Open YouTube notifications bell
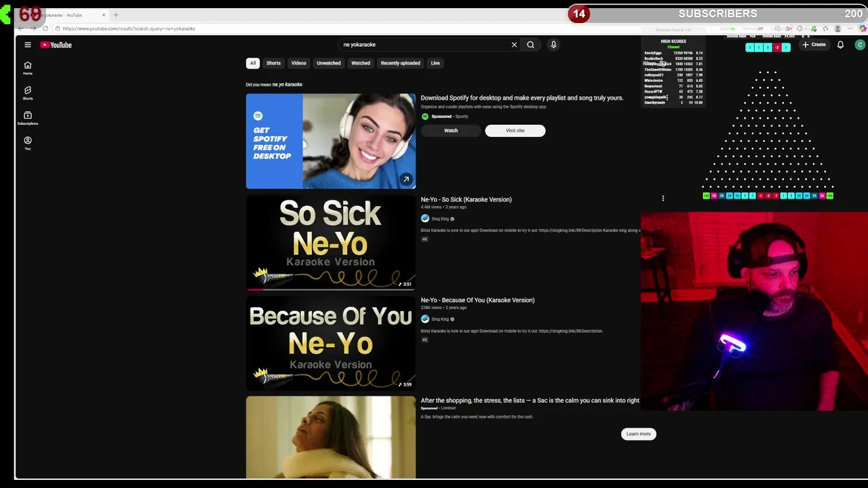Screen dimensions: 868x488 click(840, 45)
